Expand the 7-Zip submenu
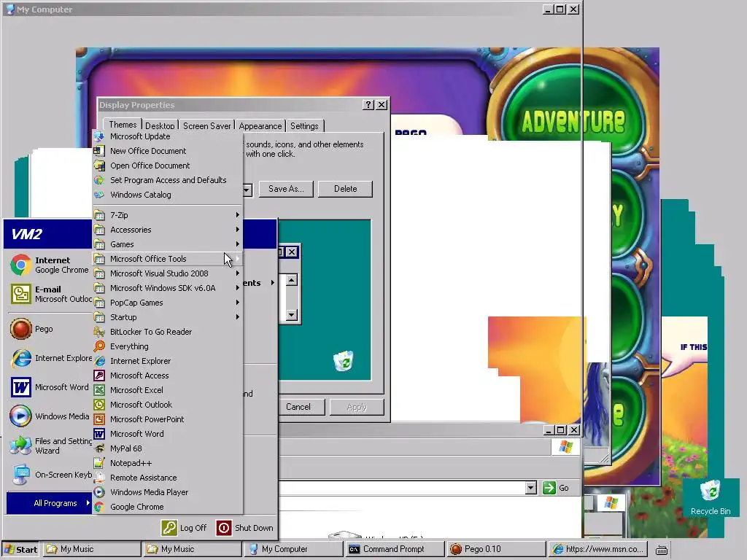 point(168,215)
